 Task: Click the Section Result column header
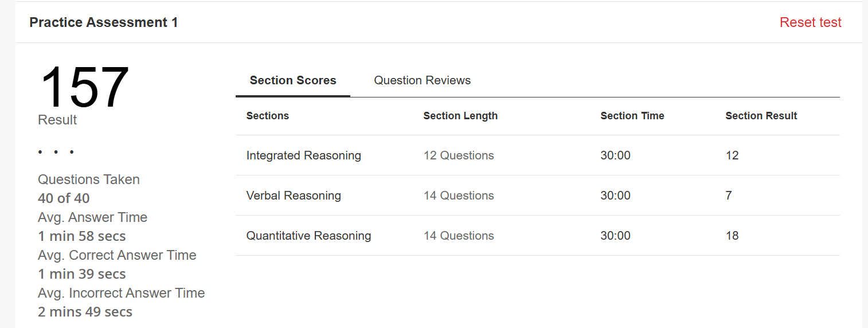point(761,116)
